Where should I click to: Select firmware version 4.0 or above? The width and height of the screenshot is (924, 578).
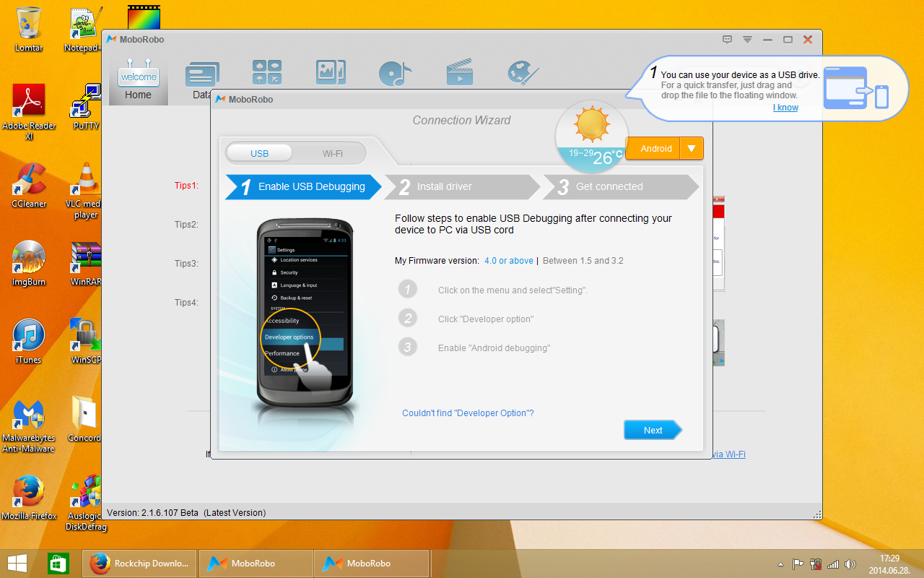tap(508, 261)
